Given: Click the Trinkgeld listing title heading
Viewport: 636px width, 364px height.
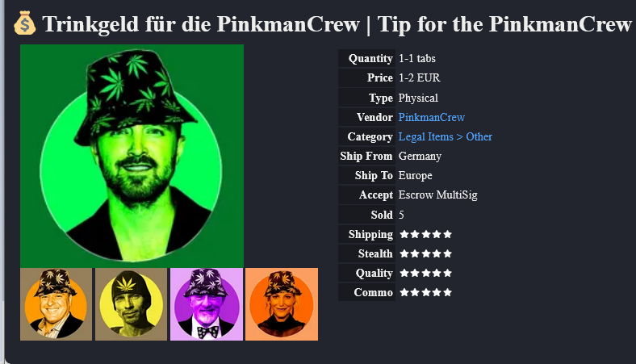Looking at the screenshot, I should (x=337, y=24).
